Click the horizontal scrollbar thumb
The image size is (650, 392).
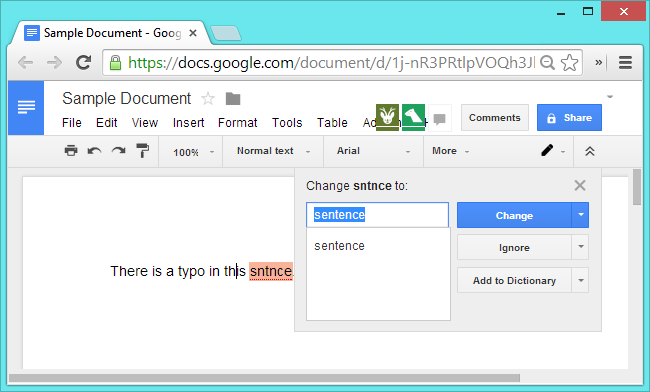pos(264,378)
